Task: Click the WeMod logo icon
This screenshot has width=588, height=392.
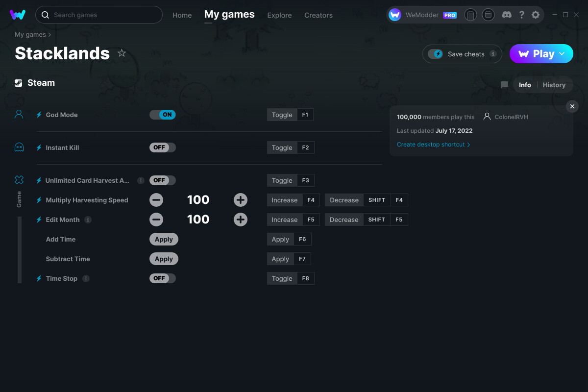Action: (x=18, y=15)
